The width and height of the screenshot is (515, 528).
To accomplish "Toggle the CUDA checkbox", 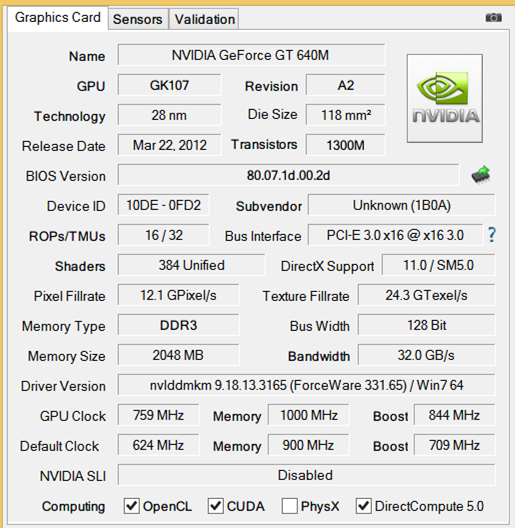I will 216,506.
